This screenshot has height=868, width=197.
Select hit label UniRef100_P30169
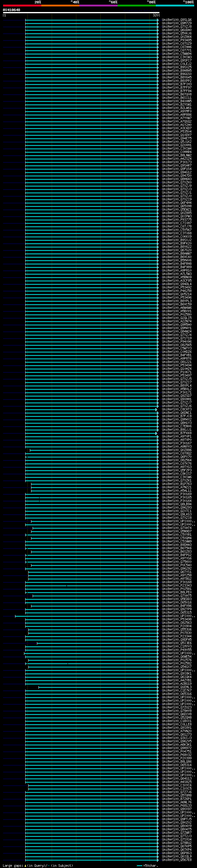[177, 494]
